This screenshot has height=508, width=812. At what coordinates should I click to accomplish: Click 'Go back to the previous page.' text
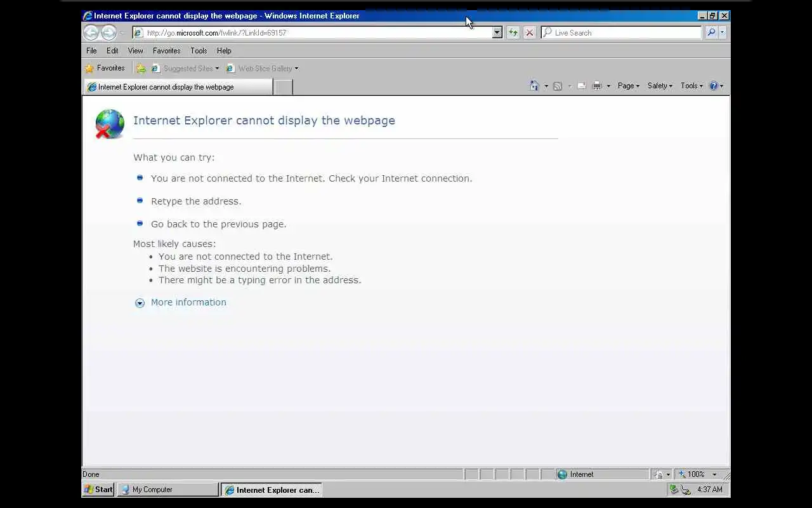point(219,224)
